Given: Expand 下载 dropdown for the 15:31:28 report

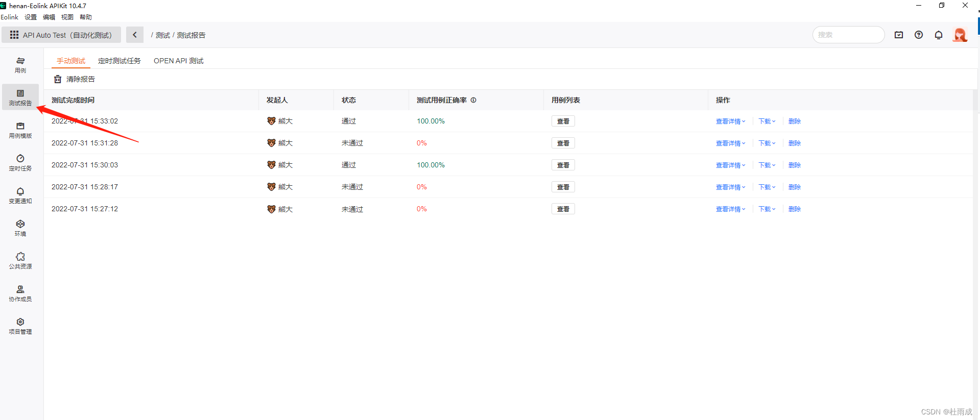Looking at the screenshot, I should click(x=767, y=143).
